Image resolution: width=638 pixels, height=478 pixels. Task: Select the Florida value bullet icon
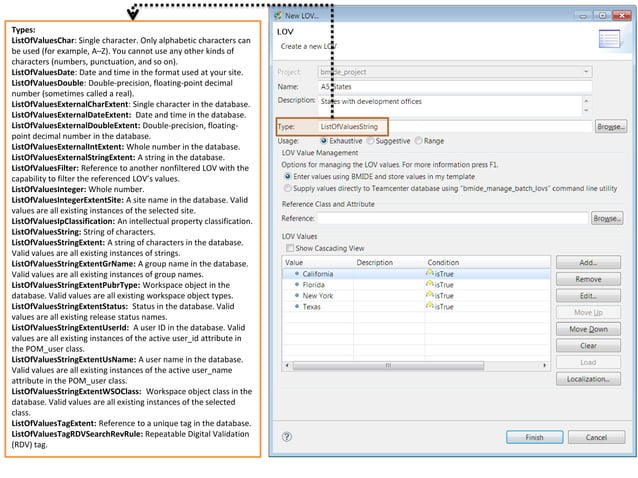[x=297, y=284]
